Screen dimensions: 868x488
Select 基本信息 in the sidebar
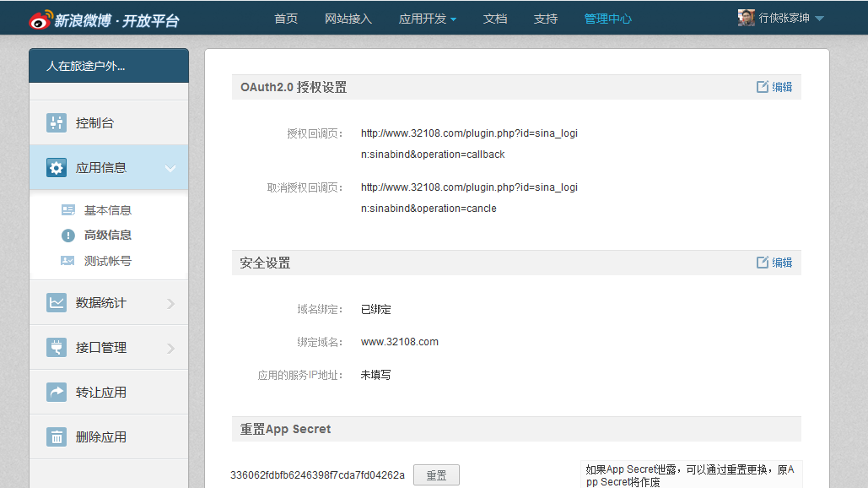coord(107,210)
